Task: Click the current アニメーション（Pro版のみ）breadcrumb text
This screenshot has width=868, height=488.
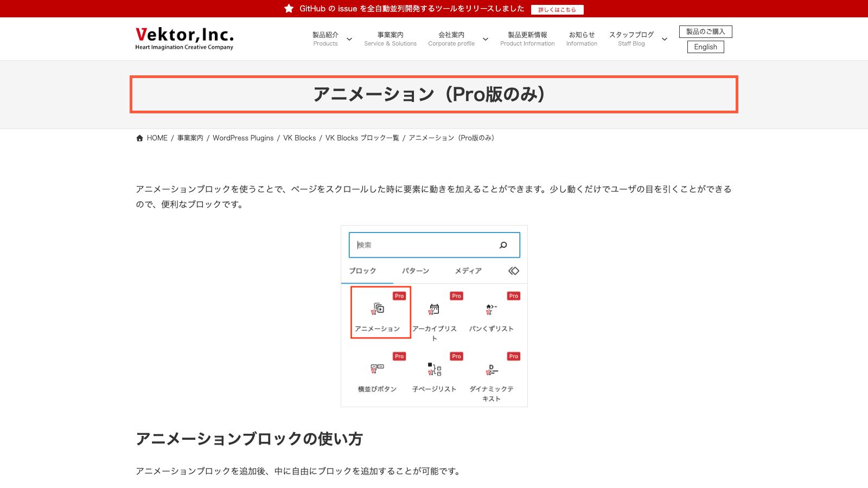Action: click(453, 138)
